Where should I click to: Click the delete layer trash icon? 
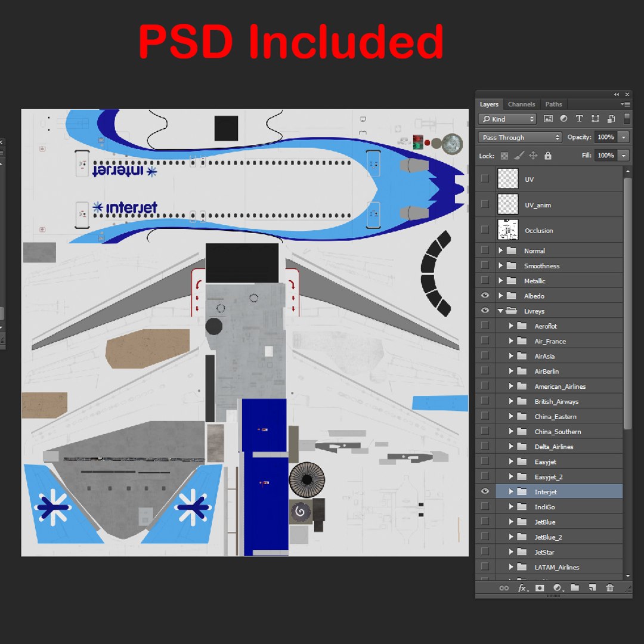(x=610, y=588)
